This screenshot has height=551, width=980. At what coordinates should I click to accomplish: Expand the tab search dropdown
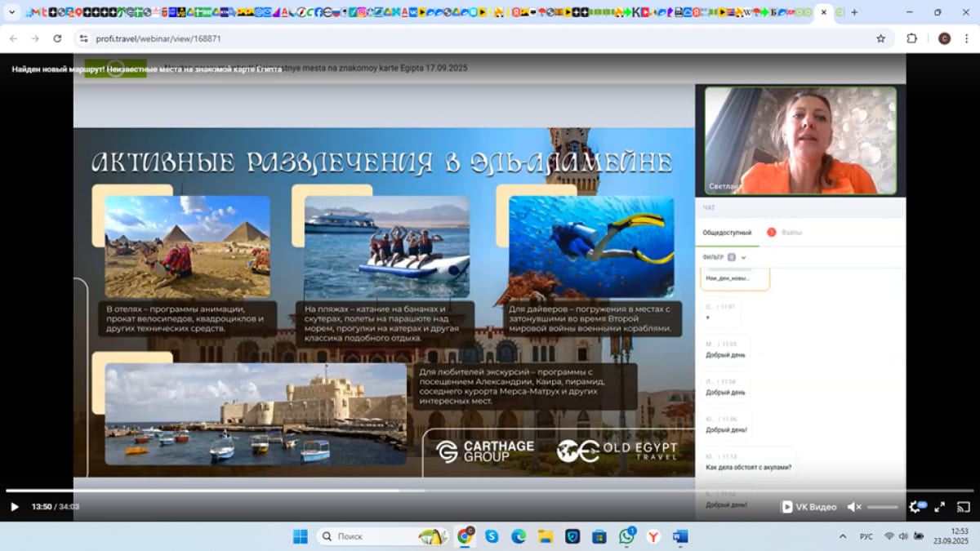11,12
